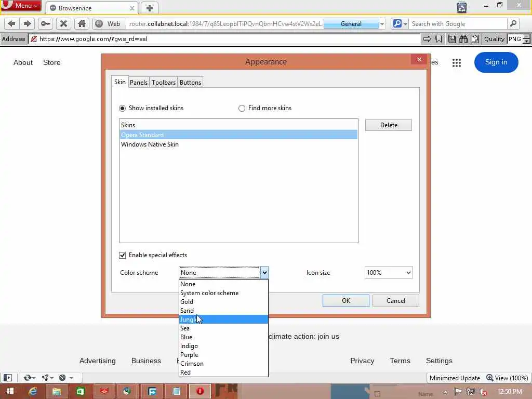The width and height of the screenshot is (532, 399).
Task: Choose Crimson color scheme option
Action: [223, 363]
